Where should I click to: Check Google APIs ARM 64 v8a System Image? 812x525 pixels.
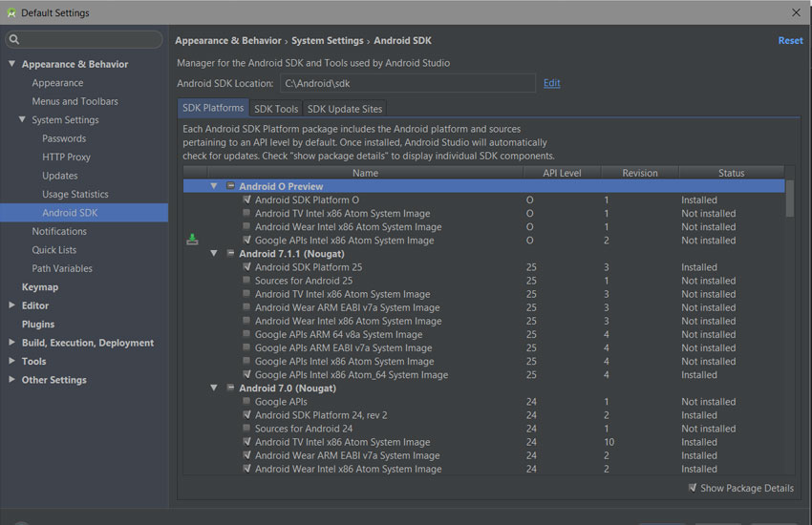coord(247,334)
